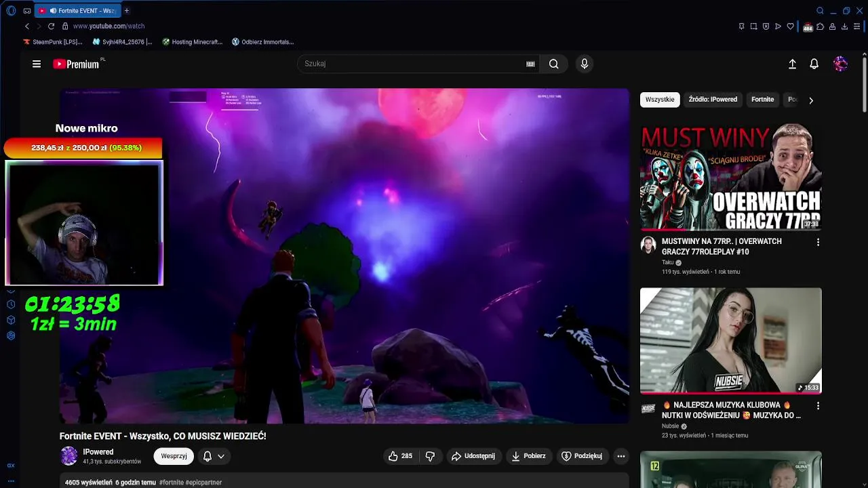Open the IPowered channel avatar
This screenshot has width=868, height=488.
click(69, 456)
